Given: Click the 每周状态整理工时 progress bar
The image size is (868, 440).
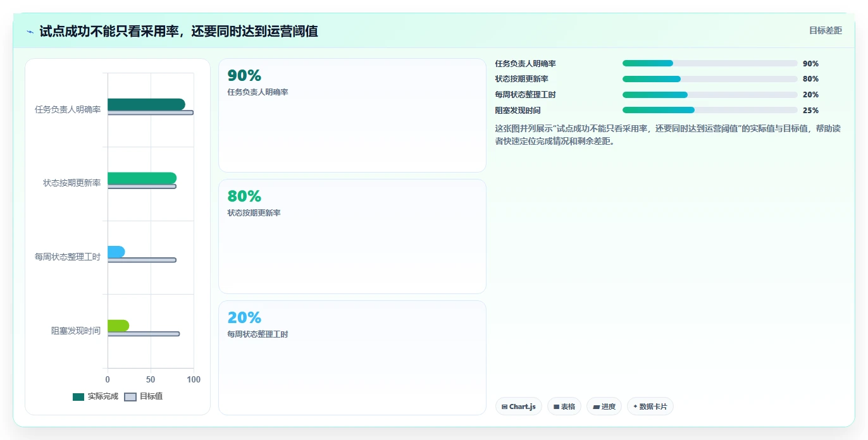Looking at the screenshot, I should pyautogui.click(x=710, y=95).
